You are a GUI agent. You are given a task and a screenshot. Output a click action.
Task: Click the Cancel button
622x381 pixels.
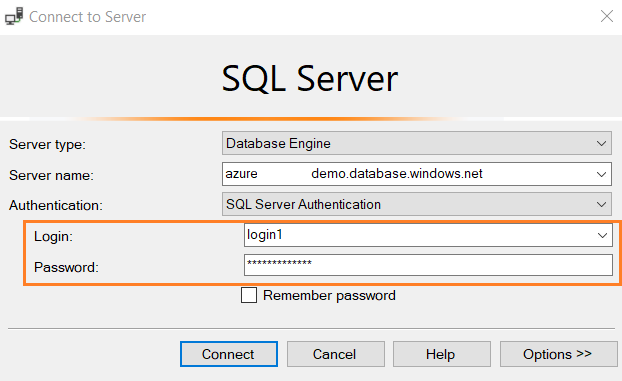[x=336, y=354]
